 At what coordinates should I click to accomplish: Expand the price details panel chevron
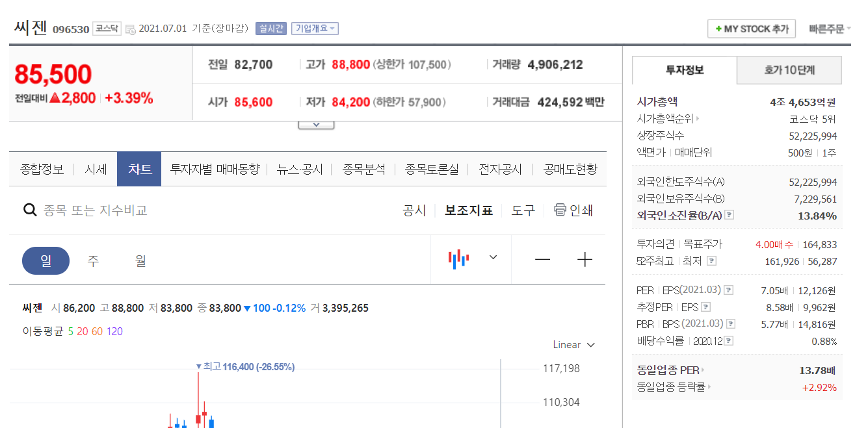click(316, 124)
